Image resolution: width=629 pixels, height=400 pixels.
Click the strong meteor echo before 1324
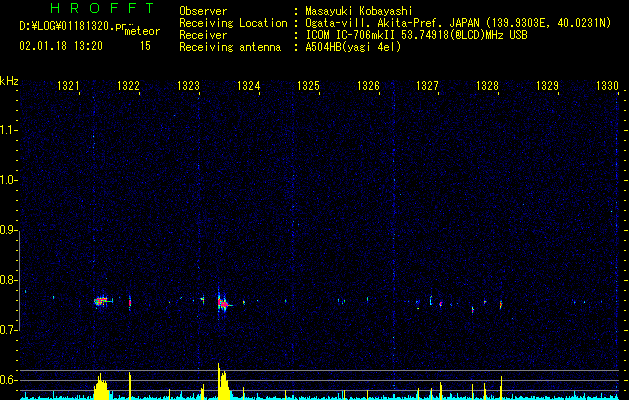pyautogui.click(x=223, y=304)
